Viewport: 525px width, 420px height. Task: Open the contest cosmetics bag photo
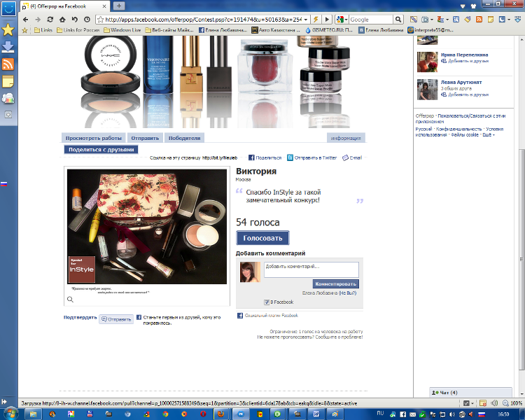click(x=147, y=226)
